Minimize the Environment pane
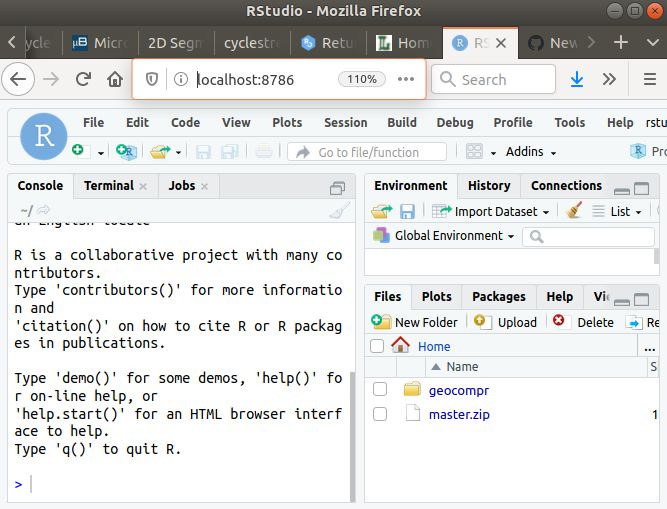 click(x=622, y=191)
